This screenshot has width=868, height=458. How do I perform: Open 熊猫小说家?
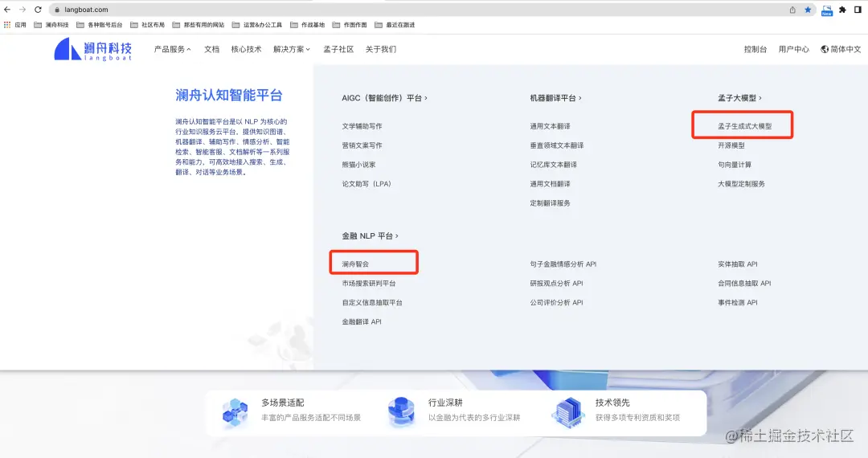point(358,165)
